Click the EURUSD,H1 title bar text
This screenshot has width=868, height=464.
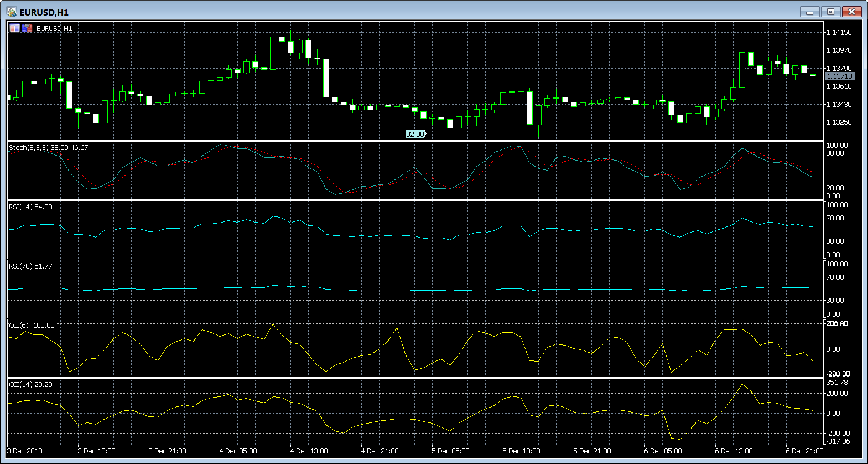tap(44, 12)
